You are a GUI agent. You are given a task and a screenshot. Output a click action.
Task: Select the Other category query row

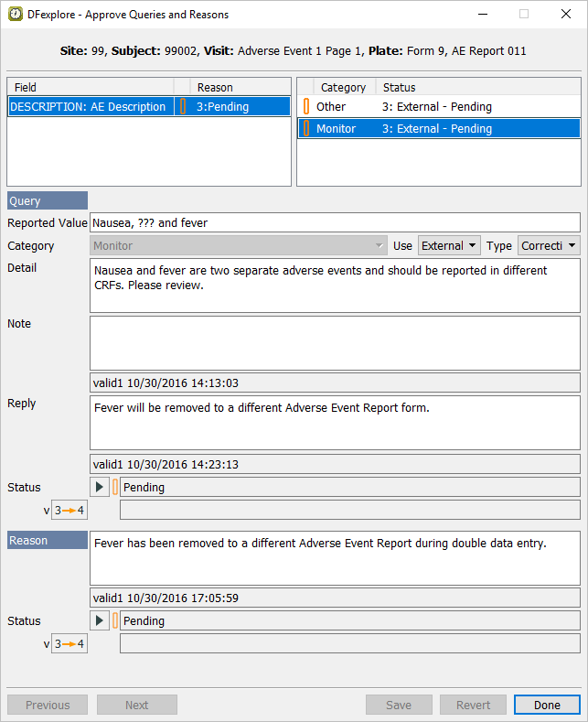pos(437,107)
